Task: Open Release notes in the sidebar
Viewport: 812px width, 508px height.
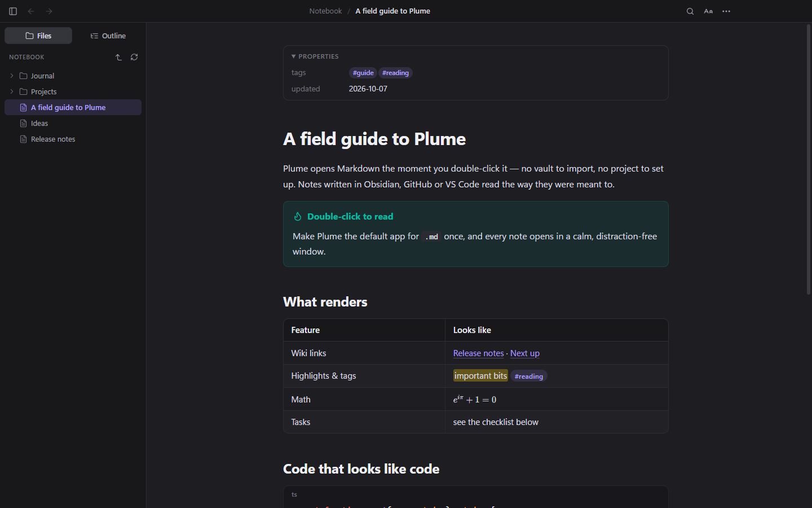Action: coord(73,139)
